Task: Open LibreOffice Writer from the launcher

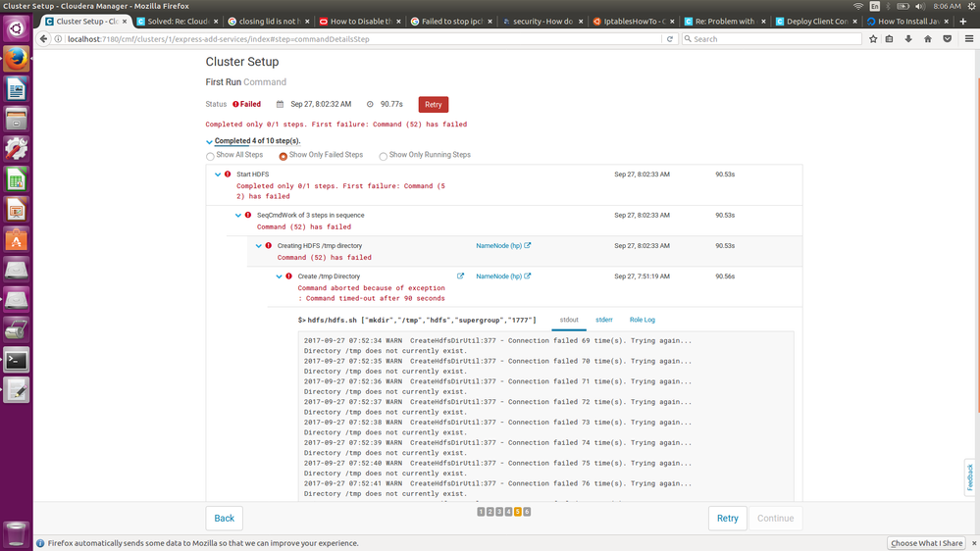Action: (x=17, y=89)
